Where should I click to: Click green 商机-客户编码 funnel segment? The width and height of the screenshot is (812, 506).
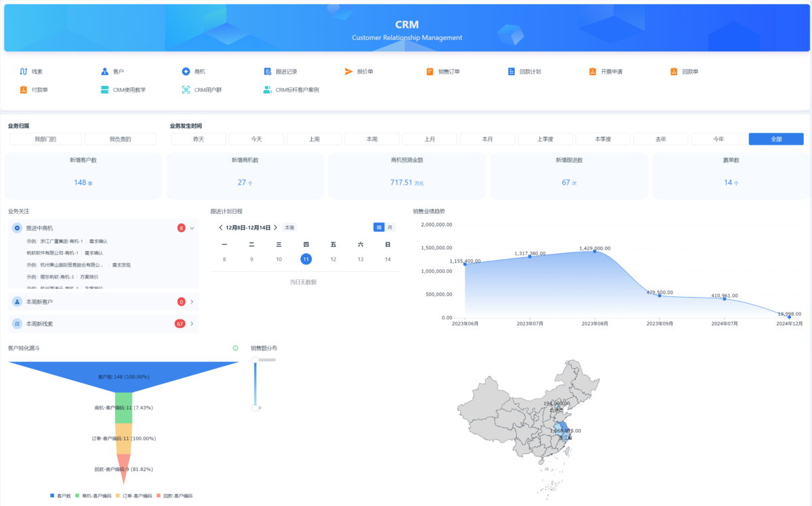[x=123, y=407]
